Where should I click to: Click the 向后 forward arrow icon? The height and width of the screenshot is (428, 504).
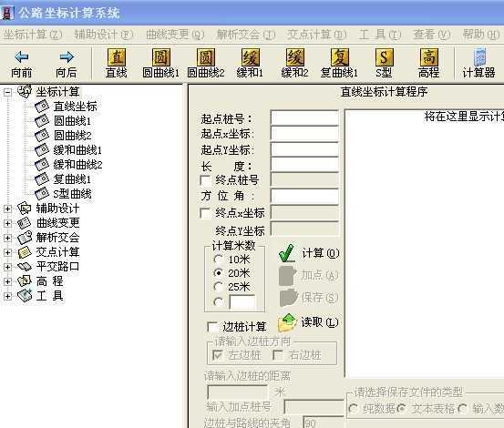pyautogui.click(x=67, y=57)
